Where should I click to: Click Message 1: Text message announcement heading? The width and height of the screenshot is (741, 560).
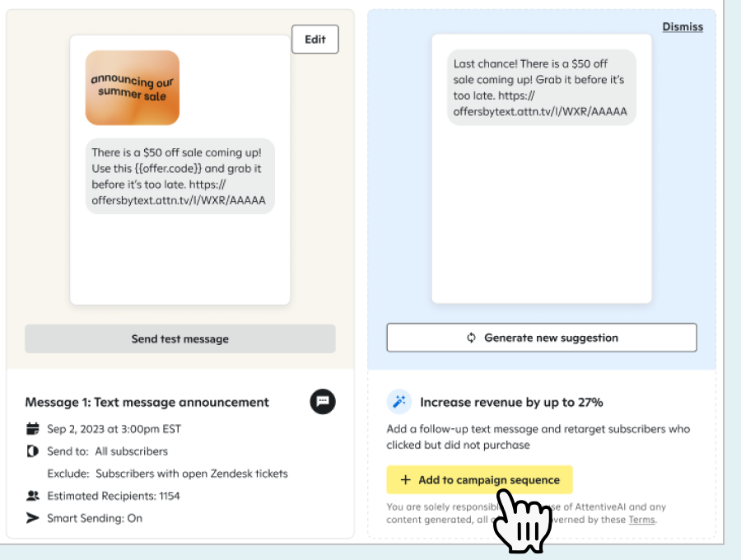pos(147,402)
